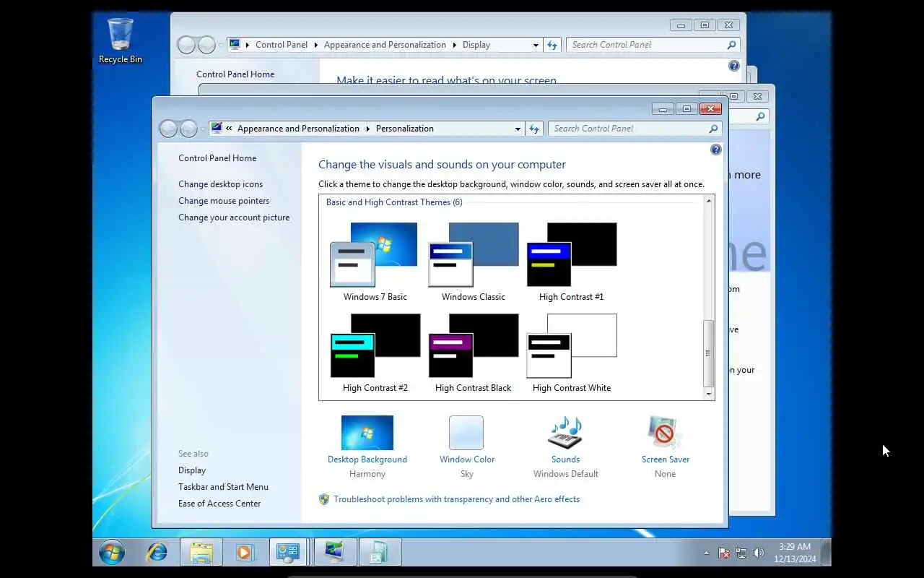This screenshot has height=578, width=924.
Task: Open the Screen Saver icon
Action: click(665, 433)
